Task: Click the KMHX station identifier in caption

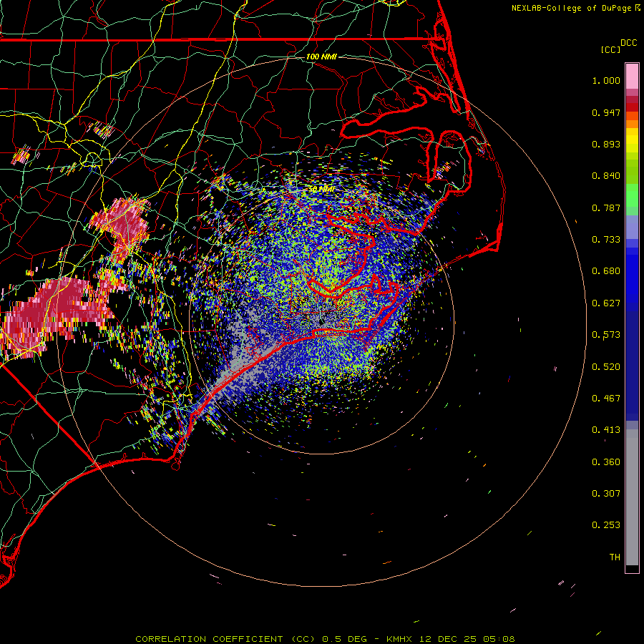Action: coord(399,639)
